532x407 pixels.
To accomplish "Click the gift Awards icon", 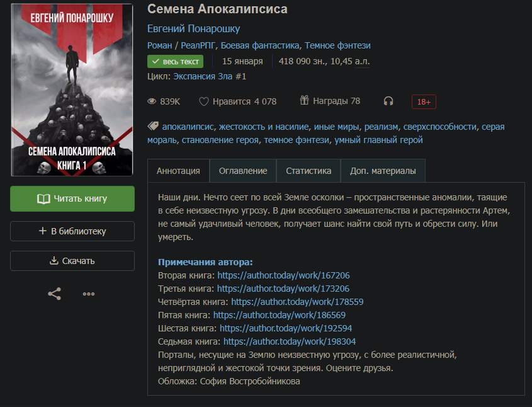I will [x=304, y=100].
